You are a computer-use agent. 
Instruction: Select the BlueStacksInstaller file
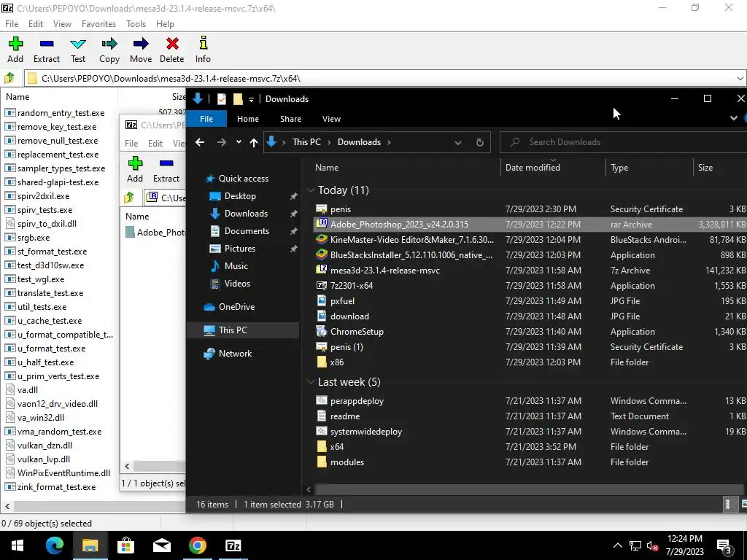(x=411, y=255)
